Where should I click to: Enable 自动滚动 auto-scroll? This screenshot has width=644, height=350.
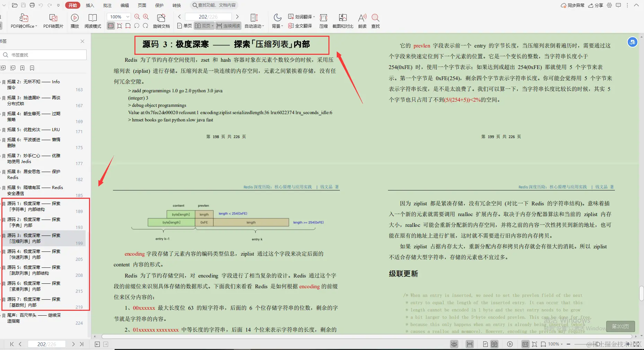tap(254, 21)
